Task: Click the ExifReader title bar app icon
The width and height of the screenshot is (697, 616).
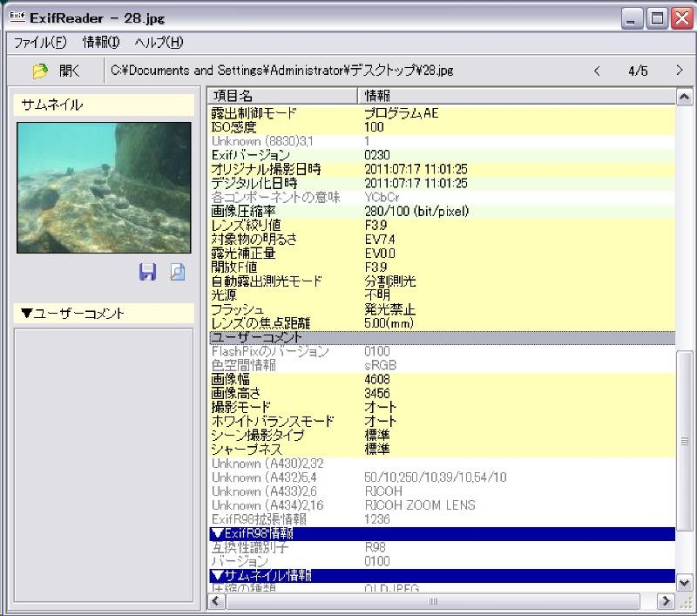Action: [x=16, y=17]
